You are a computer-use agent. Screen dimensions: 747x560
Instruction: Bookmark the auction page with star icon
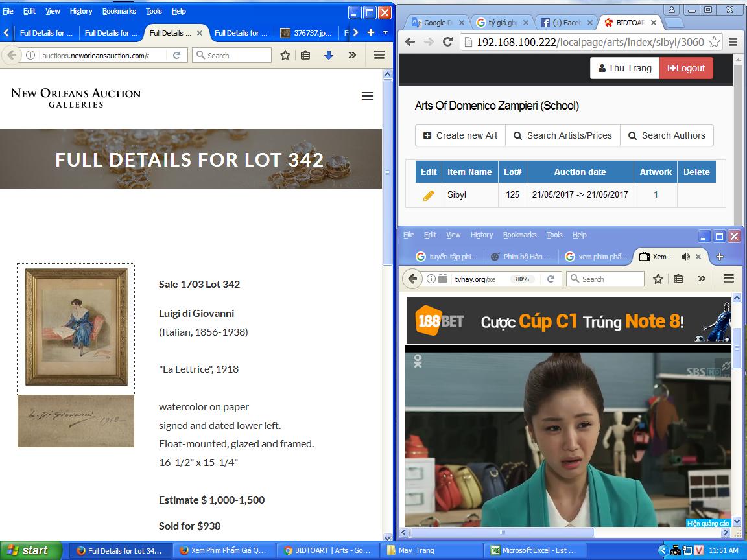285,56
